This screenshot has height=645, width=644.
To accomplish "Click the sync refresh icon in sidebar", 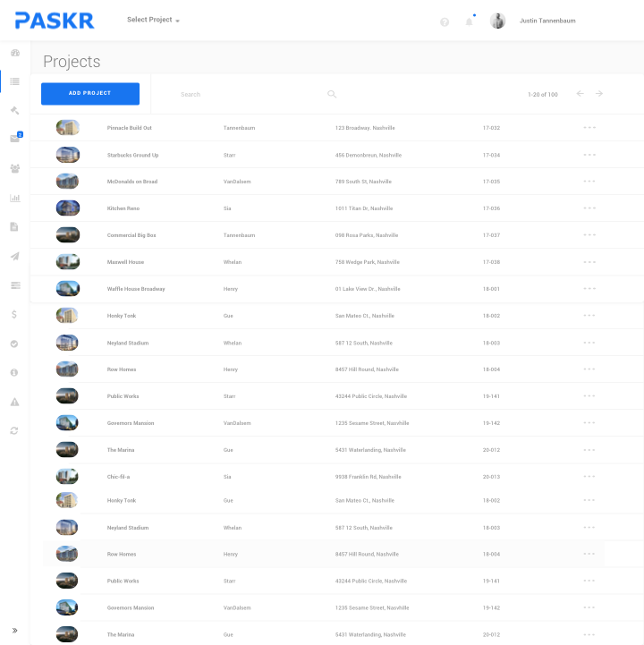I will coord(14,430).
